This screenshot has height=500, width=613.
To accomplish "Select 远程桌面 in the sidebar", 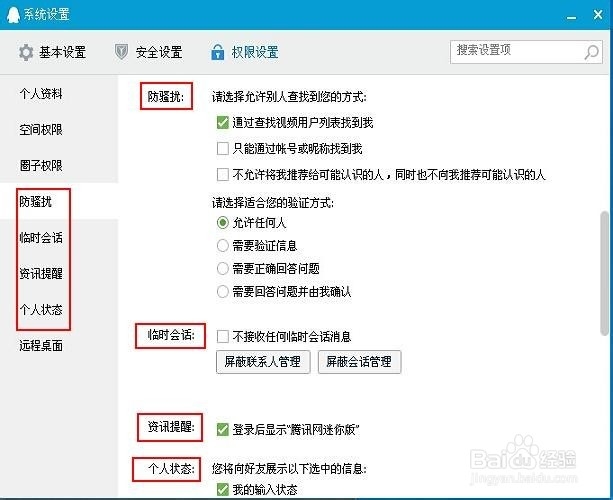I will tap(41, 346).
